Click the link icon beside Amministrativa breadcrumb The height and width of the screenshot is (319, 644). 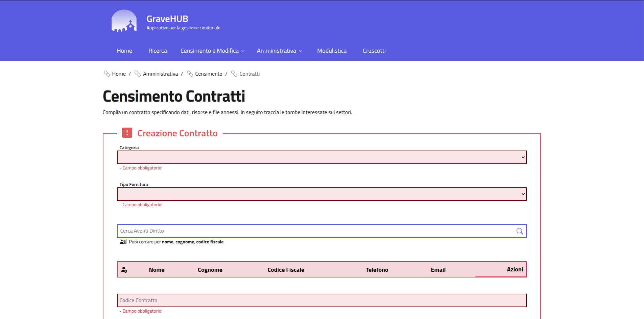(x=137, y=74)
